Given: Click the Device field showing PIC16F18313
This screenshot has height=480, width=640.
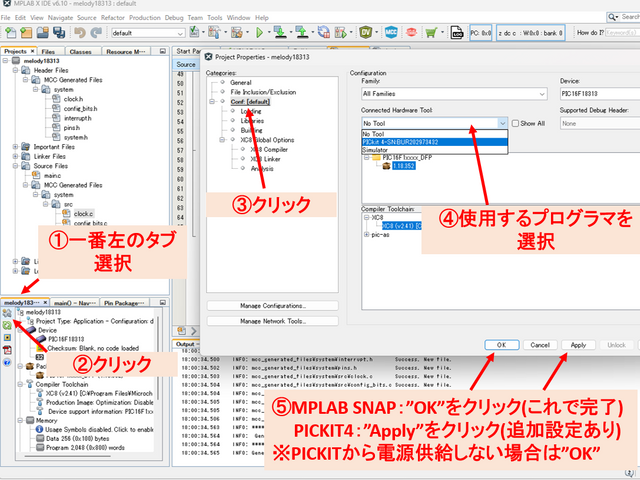Looking at the screenshot, I should tap(596, 94).
